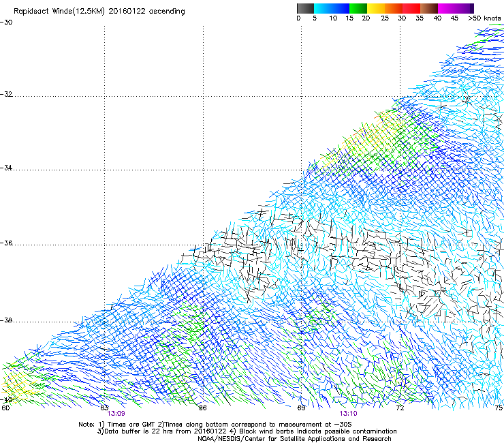Click the brown 35-40 knots legend swatch
The height and width of the screenshot is (443, 504).
point(429,8)
